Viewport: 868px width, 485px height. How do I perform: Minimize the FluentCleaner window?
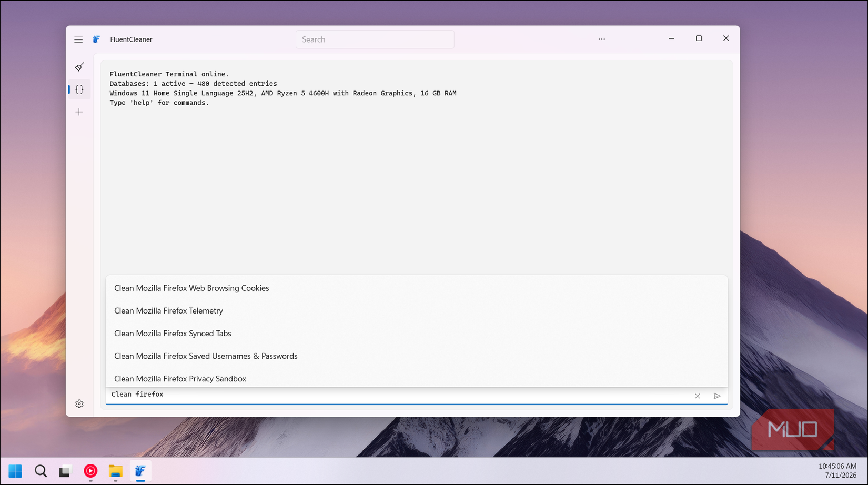click(x=672, y=38)
